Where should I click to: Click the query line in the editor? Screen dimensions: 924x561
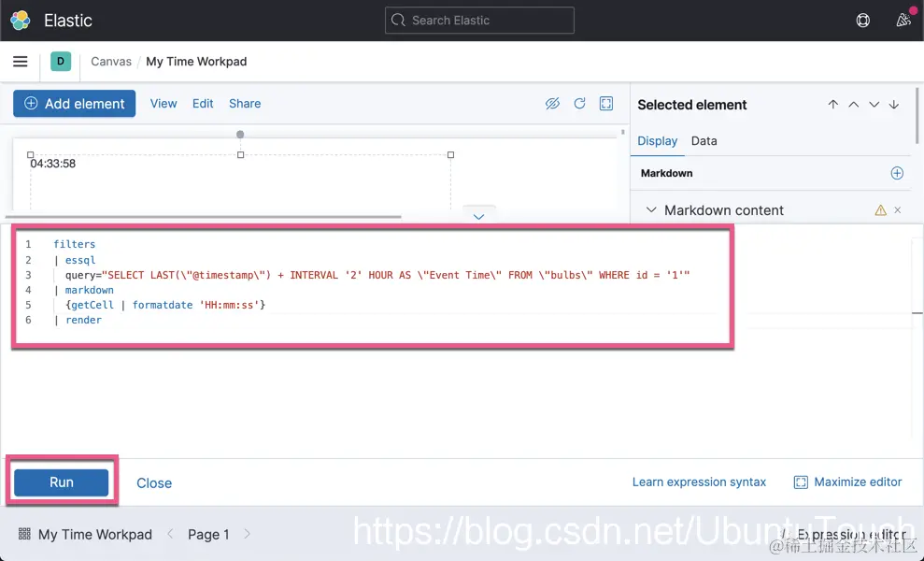(x=377, y=275)
